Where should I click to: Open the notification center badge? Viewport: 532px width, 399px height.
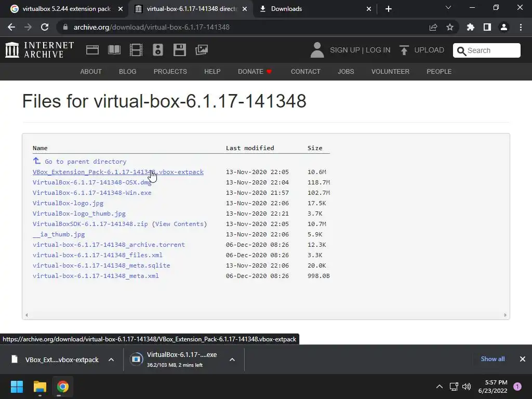point(517,387)
